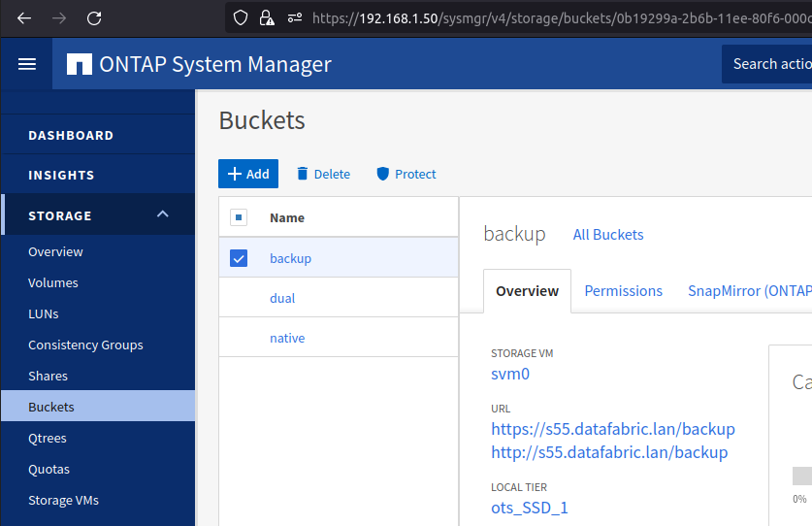
Task: Click the Protect button with shield icon
Action: (x=406, y=174)
